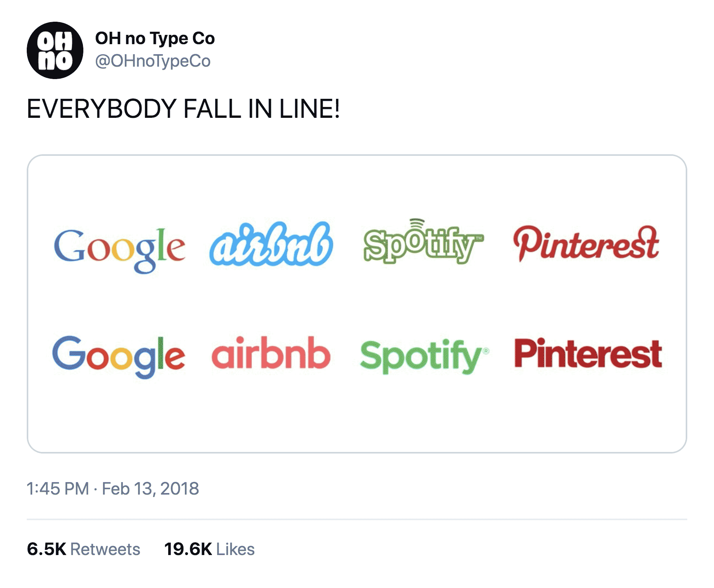Click the Retweets label text
This screenshot has width=714, height=588.
(x=105, y=549)
